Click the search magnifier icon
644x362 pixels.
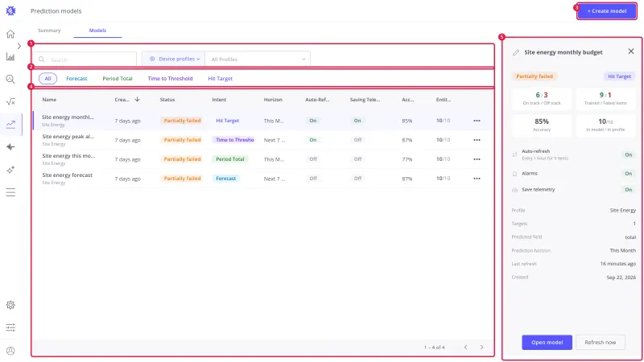pyautogui.click(x=42, y=60)
